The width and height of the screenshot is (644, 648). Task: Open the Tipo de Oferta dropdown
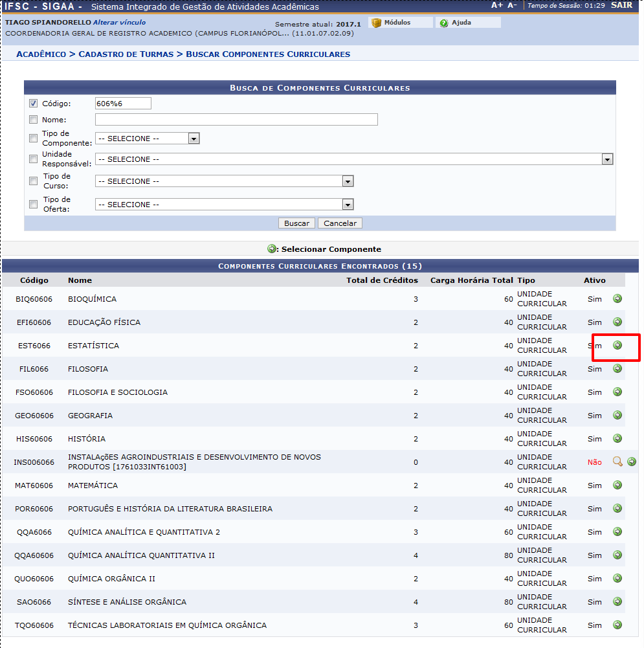pyautogui.click(x=224, y=205)
